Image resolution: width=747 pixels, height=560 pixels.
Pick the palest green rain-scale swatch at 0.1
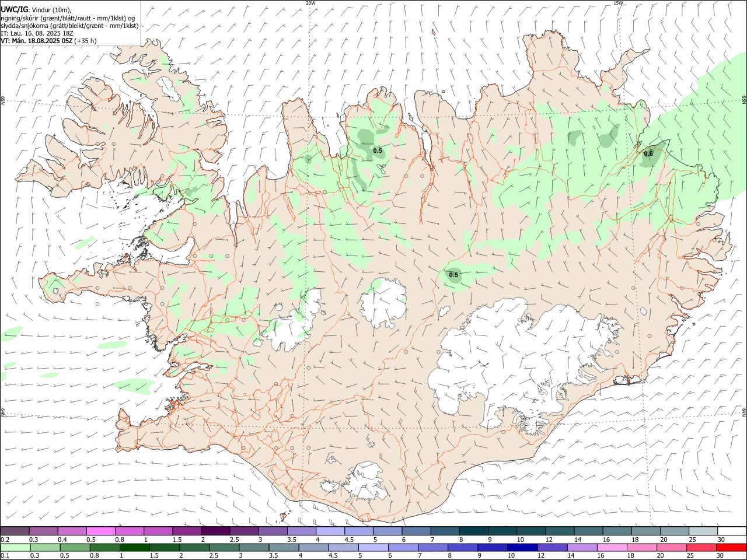coord(15,548)
